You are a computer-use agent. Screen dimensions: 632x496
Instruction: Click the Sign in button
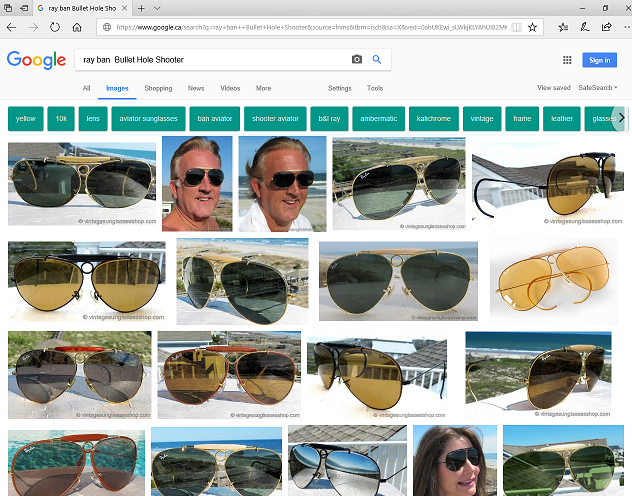[599, 60]
